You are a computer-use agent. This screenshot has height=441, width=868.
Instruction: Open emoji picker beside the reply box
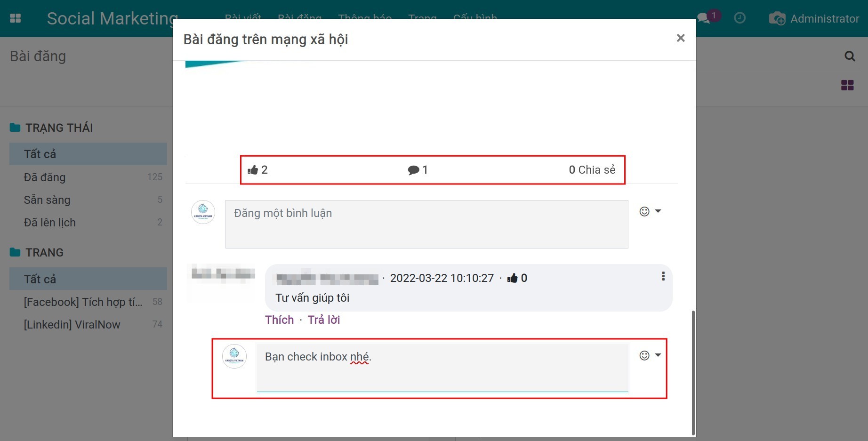pyautogui.click(x=650, y=356)
